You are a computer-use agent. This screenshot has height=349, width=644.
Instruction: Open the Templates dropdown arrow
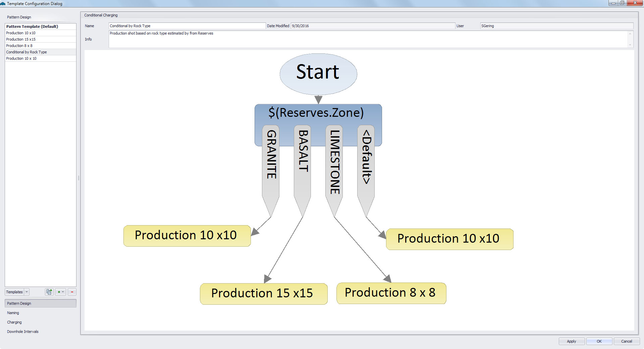(27, 292)
